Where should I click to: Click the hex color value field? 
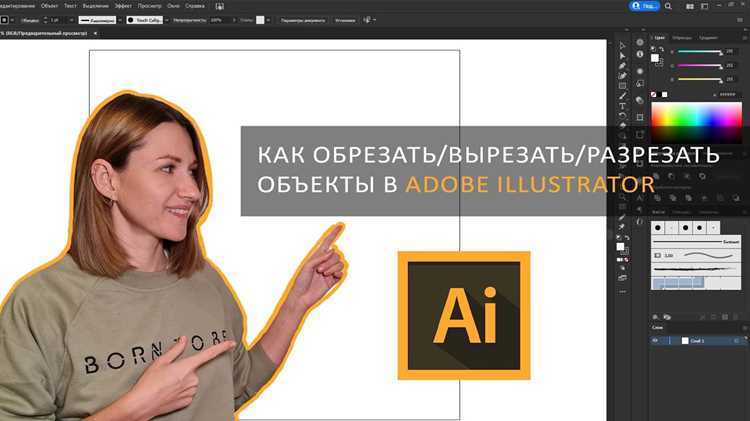pyautogui.click(x=728, y=95)
